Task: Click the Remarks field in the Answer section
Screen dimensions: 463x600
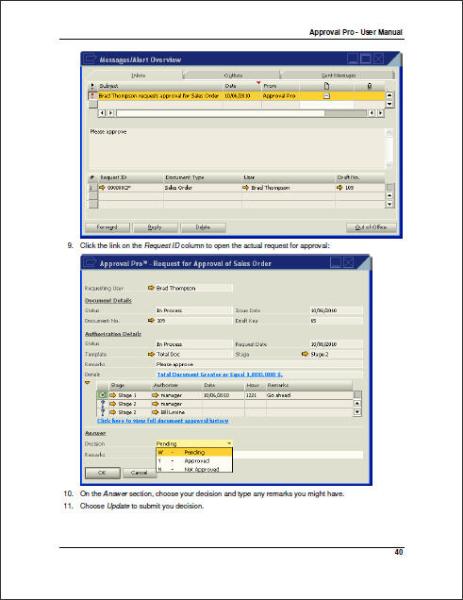Action: click(298, 455)
